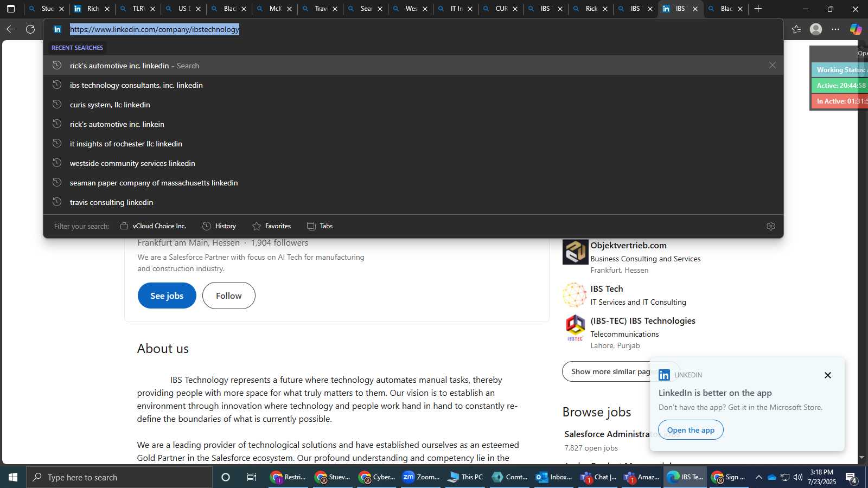Select 'ibs technology consultants, inc. linkedin' suggestion

point(413,85)
